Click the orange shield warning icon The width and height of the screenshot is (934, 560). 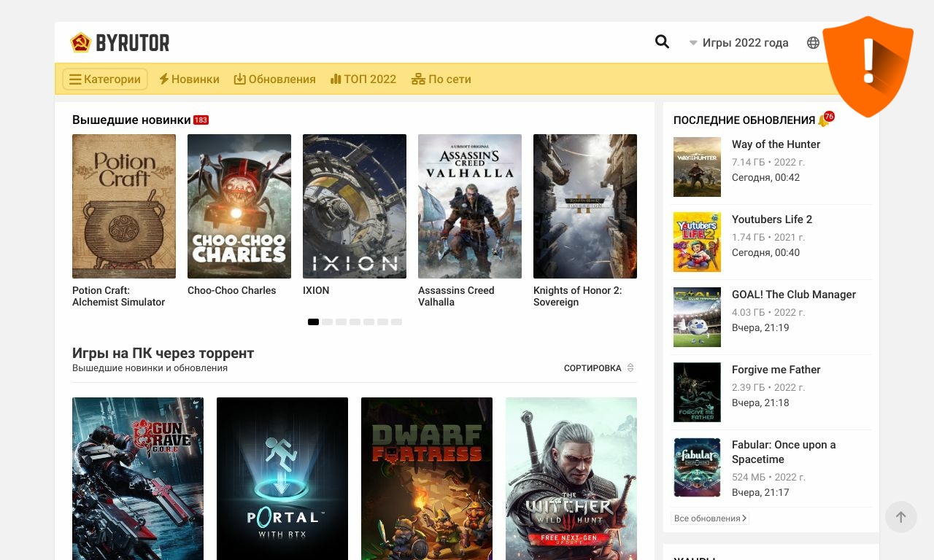click(868, 66)
